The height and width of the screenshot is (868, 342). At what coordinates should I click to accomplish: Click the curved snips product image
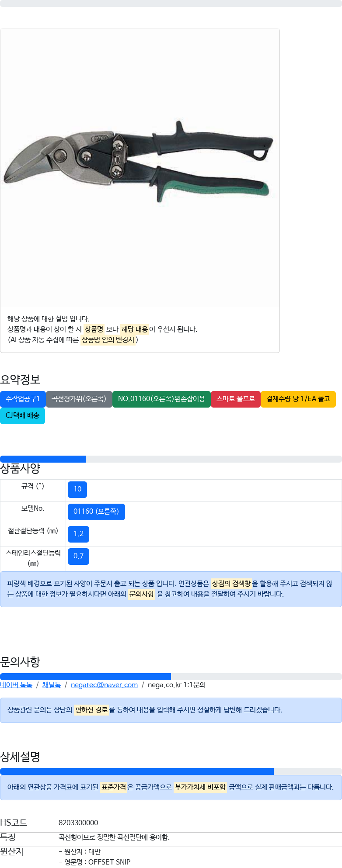[x=140, y=168]
